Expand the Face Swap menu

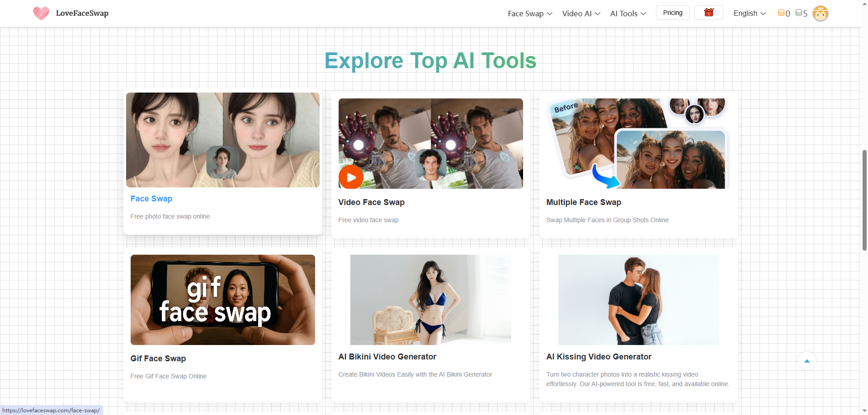[530, 14]
